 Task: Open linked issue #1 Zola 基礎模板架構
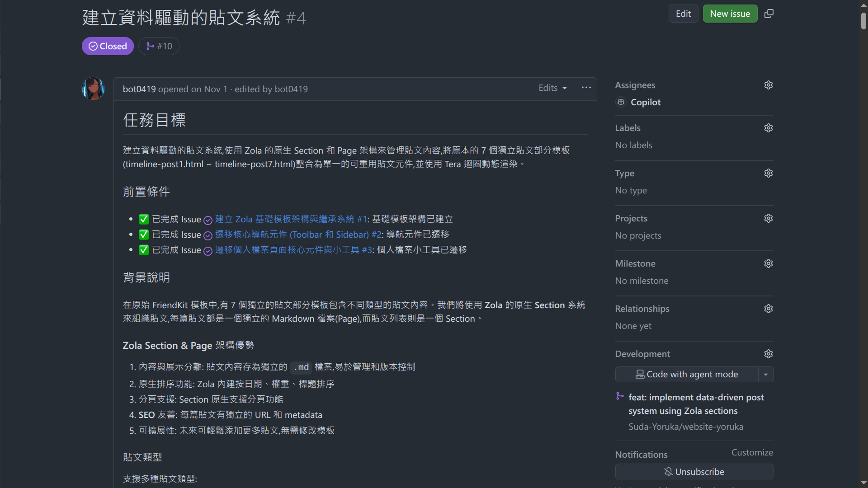(x=291, y=219)
